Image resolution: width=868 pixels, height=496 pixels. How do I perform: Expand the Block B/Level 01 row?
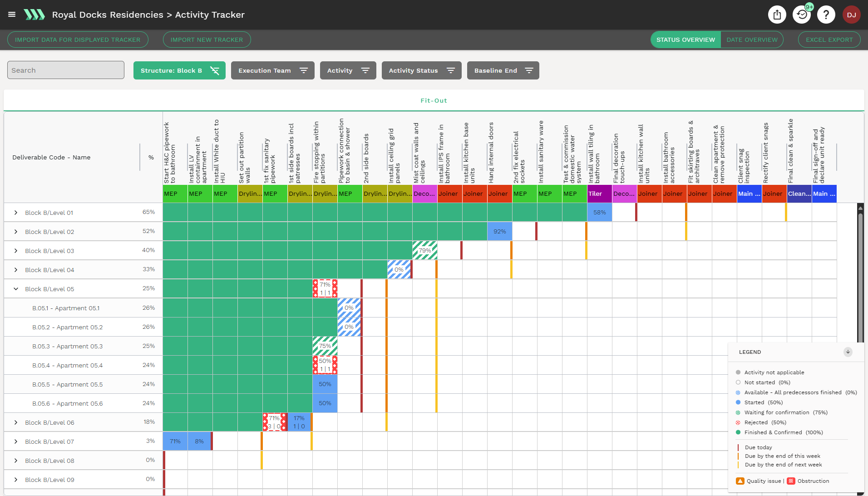pyautogui.click(x=16, y=213)
